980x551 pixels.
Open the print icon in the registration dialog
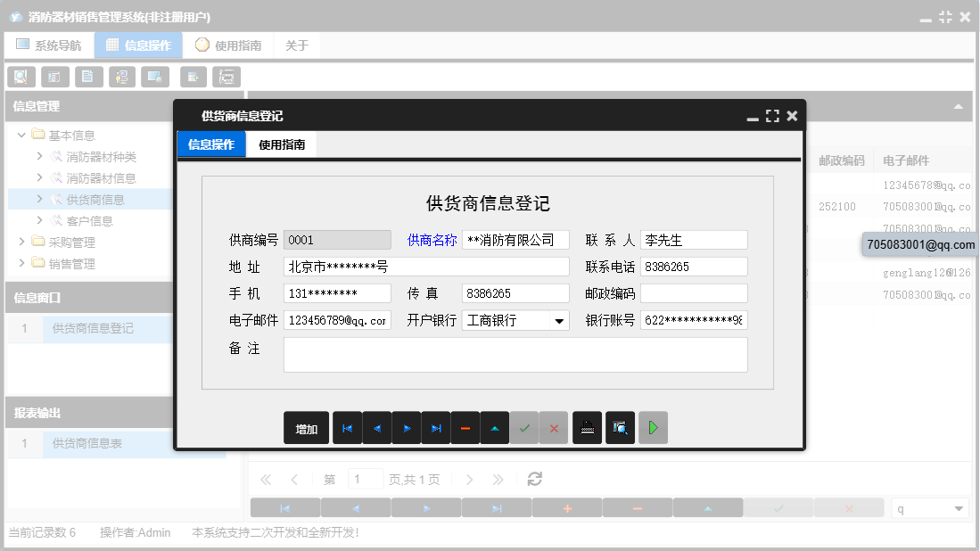586,427
